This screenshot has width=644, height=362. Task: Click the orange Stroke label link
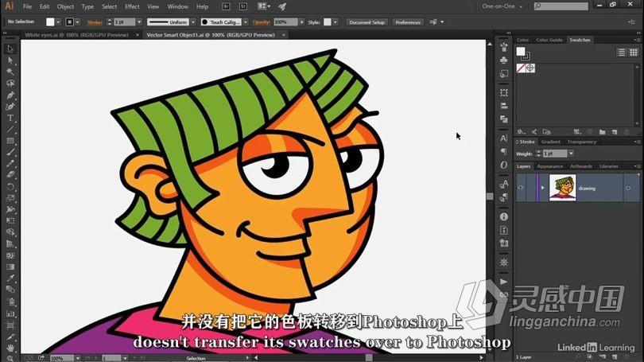[95, 22]
